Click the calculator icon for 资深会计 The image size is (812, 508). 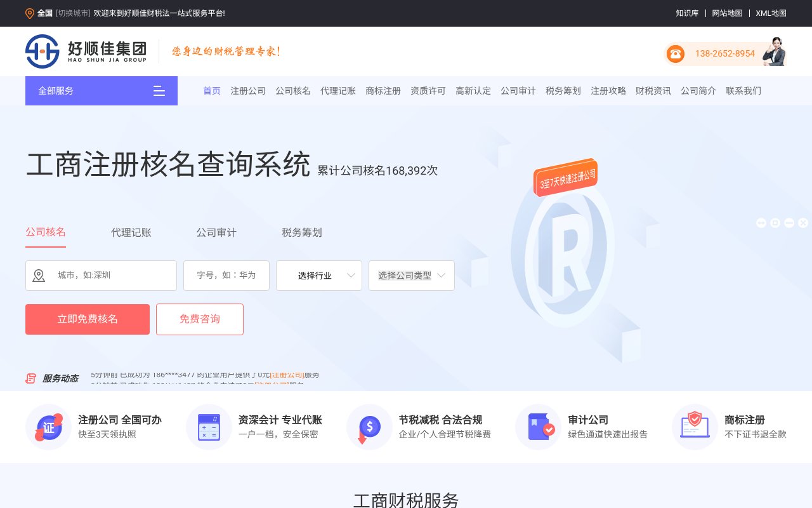(209, 427)
